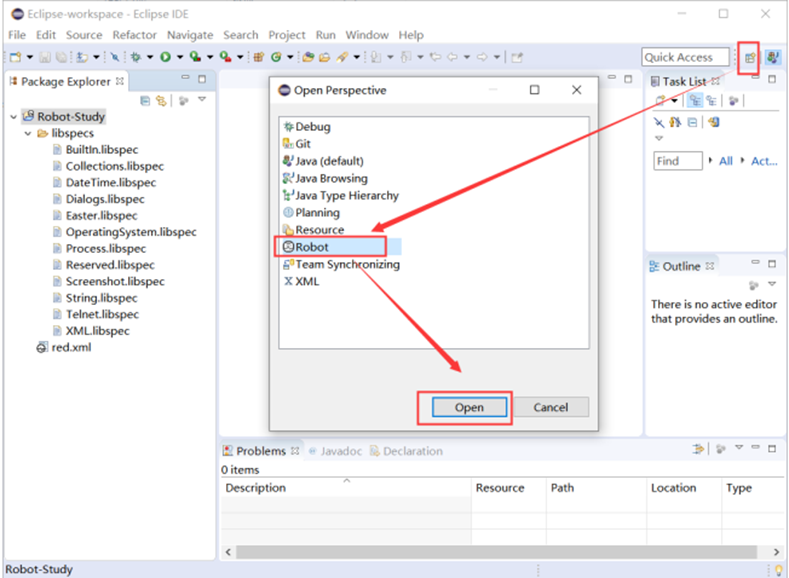The height and width of the screenshot is (578, 789).
Task: Toggle focus icon in Package Explorer toolbar
Action: 184,101
